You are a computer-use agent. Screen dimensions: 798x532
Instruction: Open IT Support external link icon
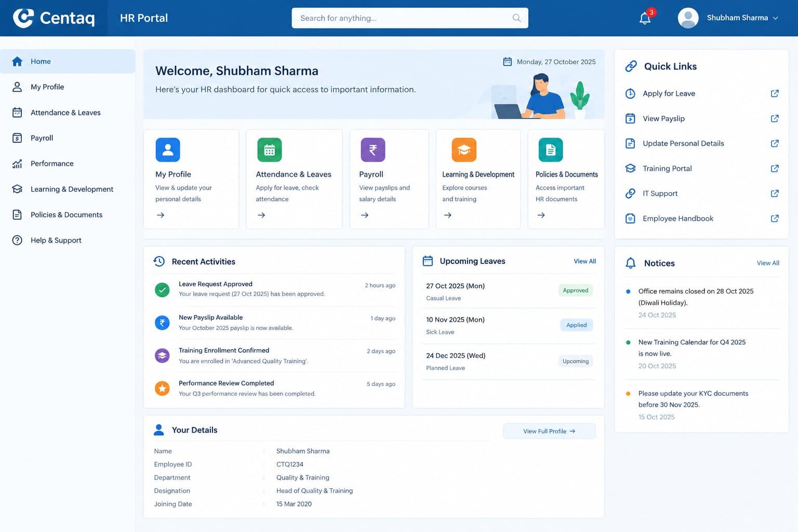[775, 193]
